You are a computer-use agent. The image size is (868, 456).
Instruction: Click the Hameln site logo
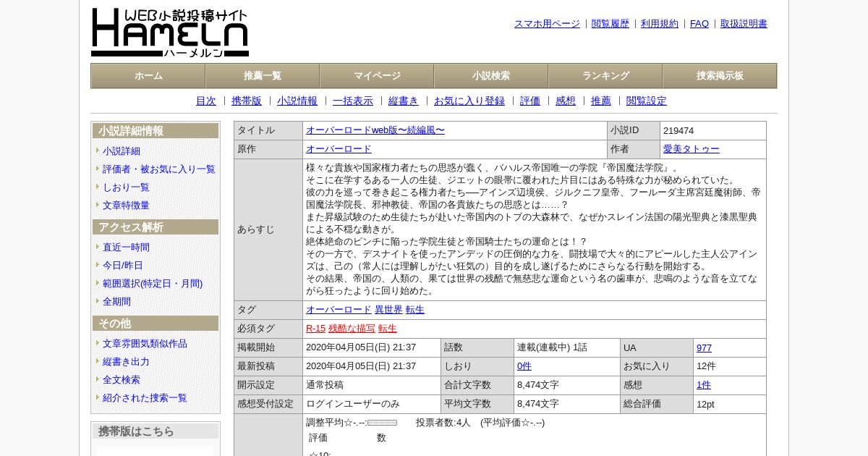[170, 33]
